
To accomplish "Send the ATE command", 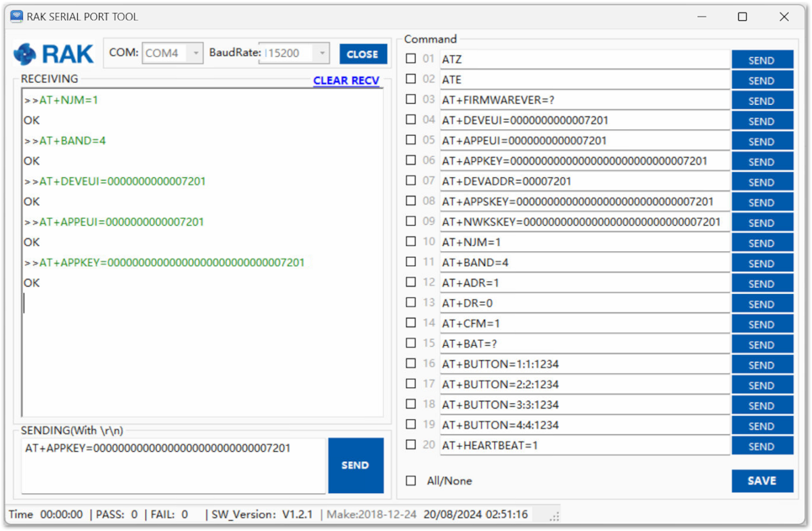I will tap(762, 81).
